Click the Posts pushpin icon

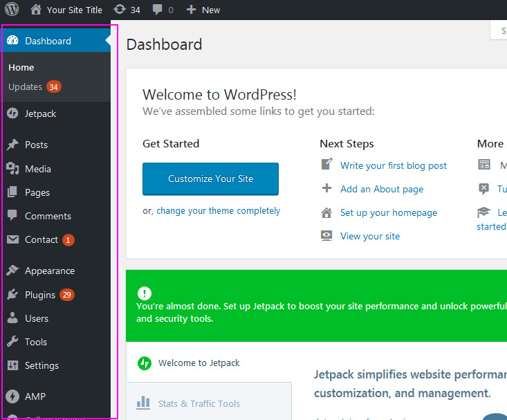12,145
